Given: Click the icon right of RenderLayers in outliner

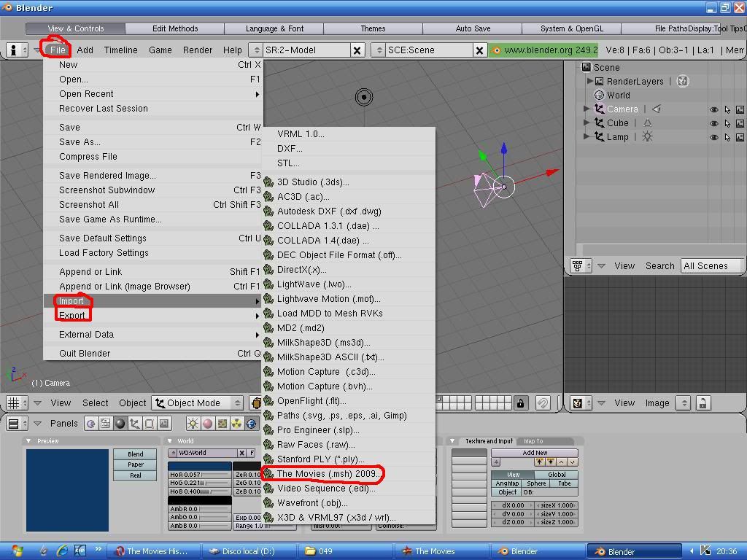Looking at the screenshot, I should (x=683, y=81).
